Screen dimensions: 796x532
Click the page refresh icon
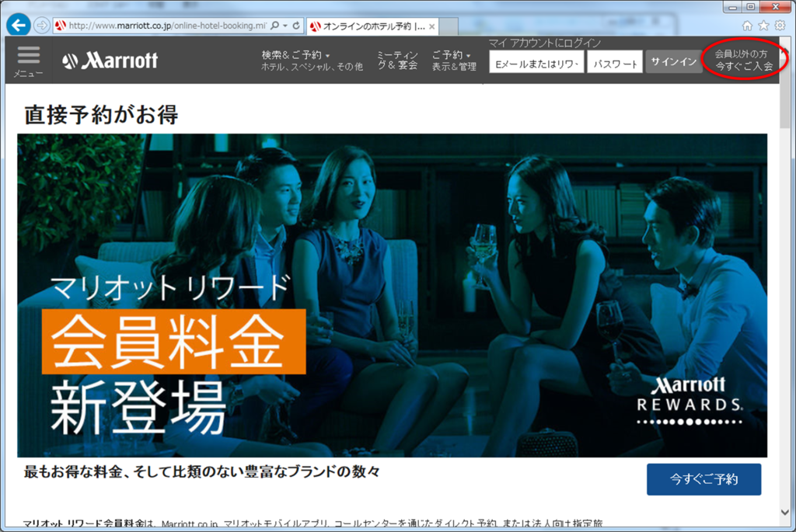click(x=296, y=26)
